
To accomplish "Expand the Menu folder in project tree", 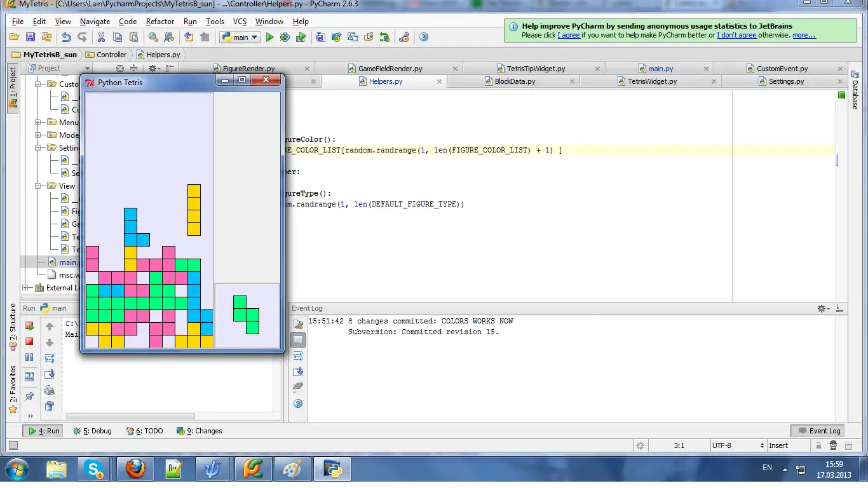I will (38, 123).
